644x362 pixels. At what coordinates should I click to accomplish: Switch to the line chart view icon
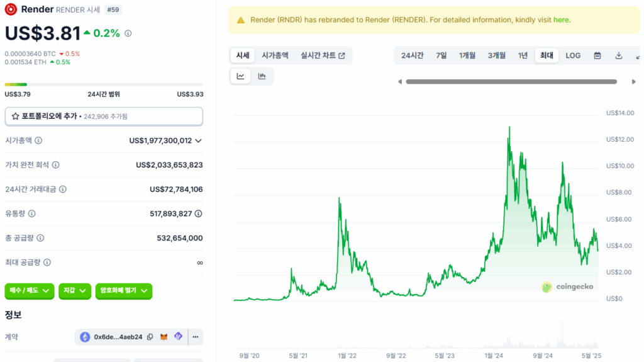tap(241, 76)
